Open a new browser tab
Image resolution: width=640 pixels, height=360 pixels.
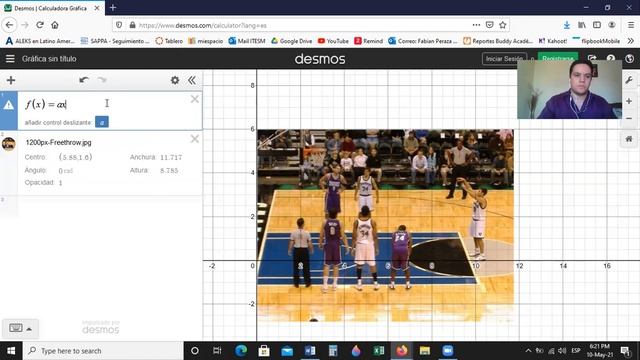click(x=113, y=8)
